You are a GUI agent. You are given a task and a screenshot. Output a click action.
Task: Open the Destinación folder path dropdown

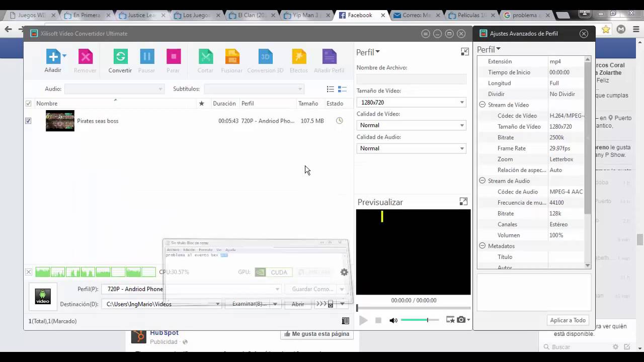[x=163, y=304]
